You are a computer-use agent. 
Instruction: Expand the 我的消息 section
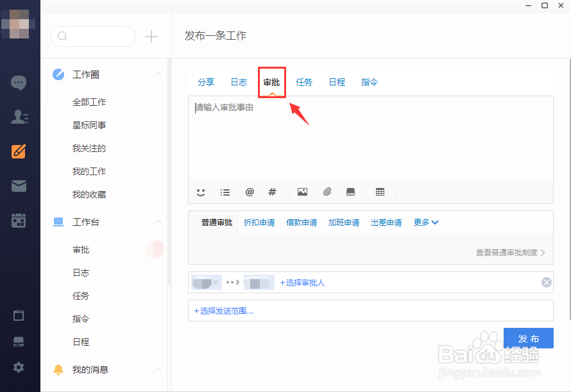pyautogui.click(x=158, y=369)
